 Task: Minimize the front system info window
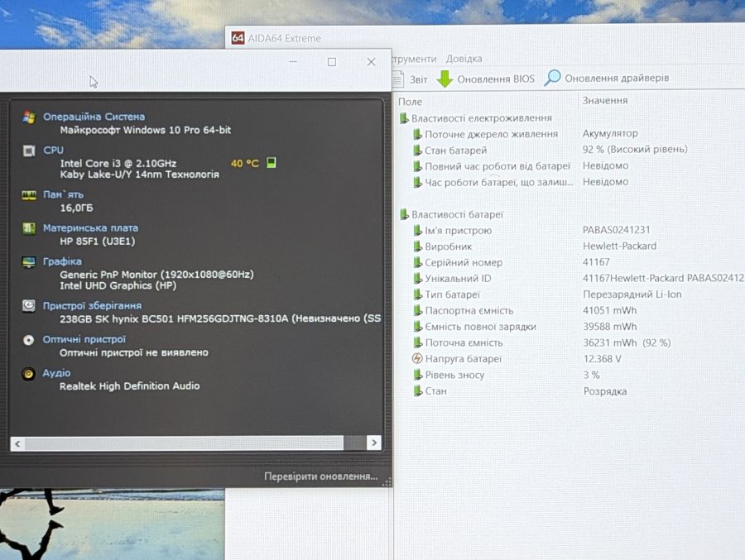pos(293,62)
